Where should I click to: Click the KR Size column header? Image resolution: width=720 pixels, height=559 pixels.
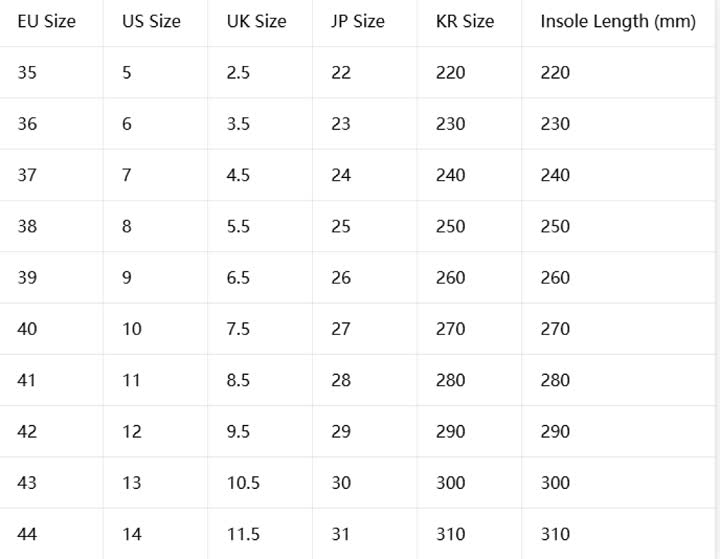click(x=465, y=21)
